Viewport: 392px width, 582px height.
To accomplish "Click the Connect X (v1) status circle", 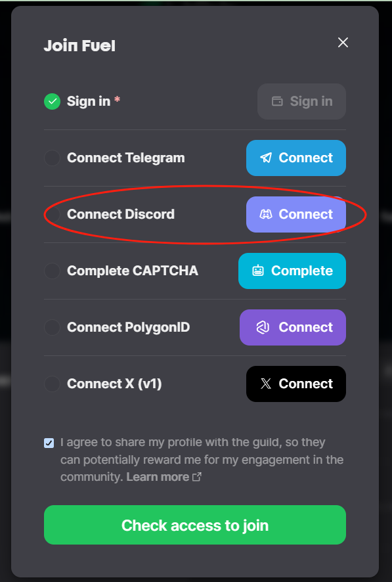I will point(53,384).
